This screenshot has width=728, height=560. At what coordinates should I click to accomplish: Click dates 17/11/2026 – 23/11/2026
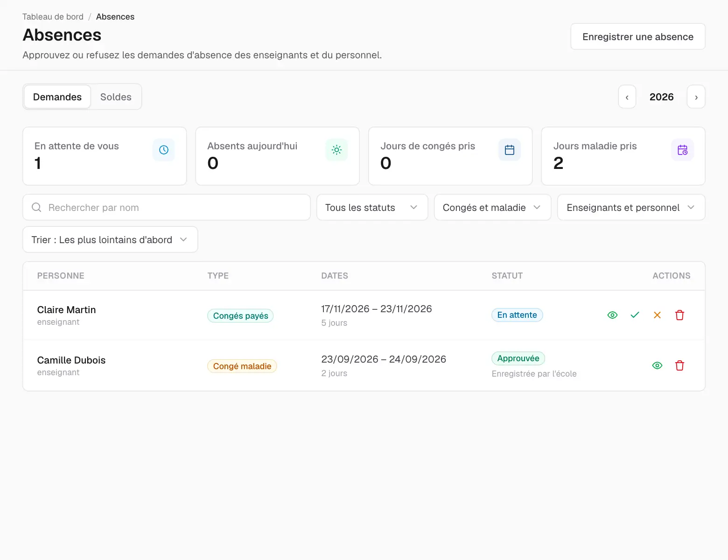pos(377,309)
